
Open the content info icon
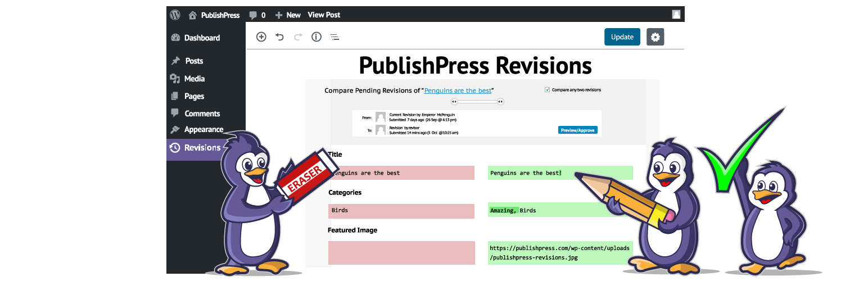click(317, 37)
